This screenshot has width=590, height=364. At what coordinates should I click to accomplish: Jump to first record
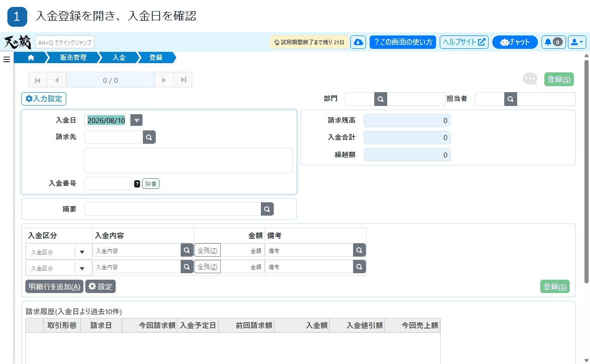point(38,80)
